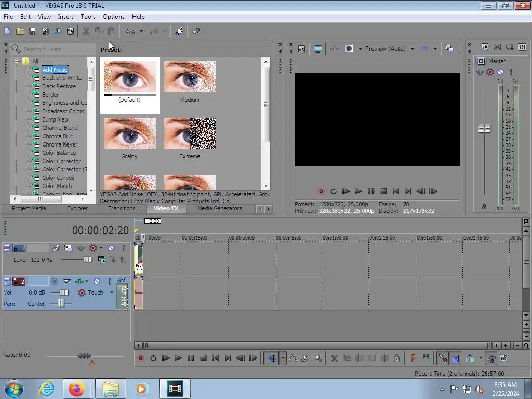Toggle audio track 2 Arm for Record
Viewport: 532px width, 399px height.
pyautogui.click(x=54, y=281)
